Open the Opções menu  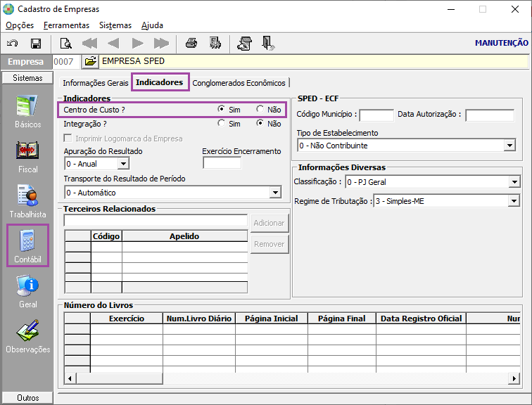point(20,25)
